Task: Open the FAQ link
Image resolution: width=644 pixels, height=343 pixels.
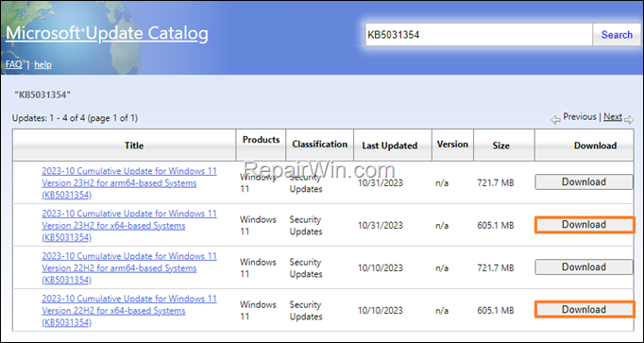Action: tap(13, 64)
